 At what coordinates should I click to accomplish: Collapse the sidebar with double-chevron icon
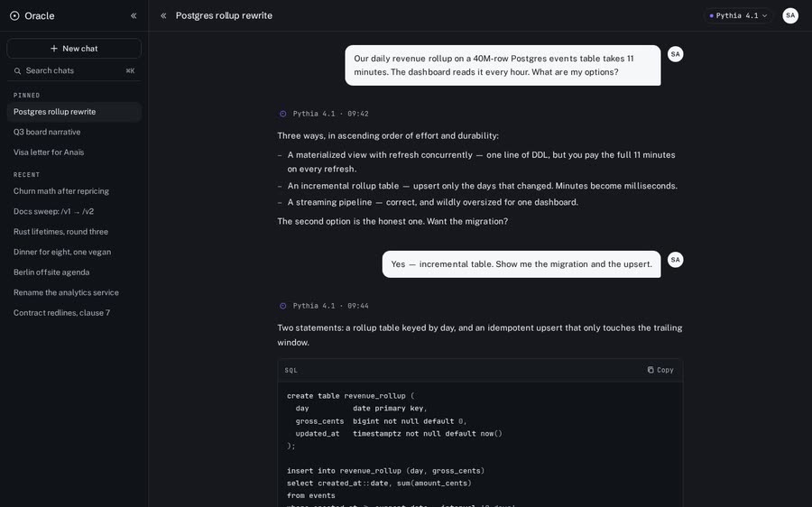tap(134, 15)
